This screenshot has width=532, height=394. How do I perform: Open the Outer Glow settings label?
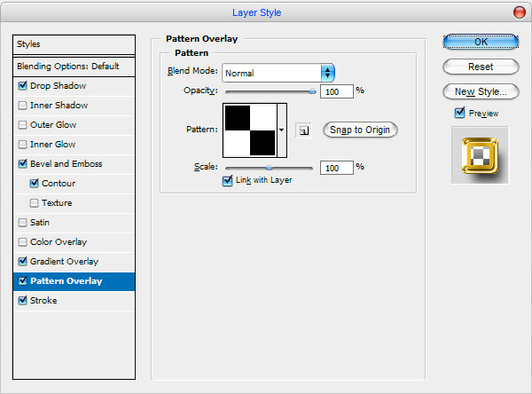(x=53, y=124)
